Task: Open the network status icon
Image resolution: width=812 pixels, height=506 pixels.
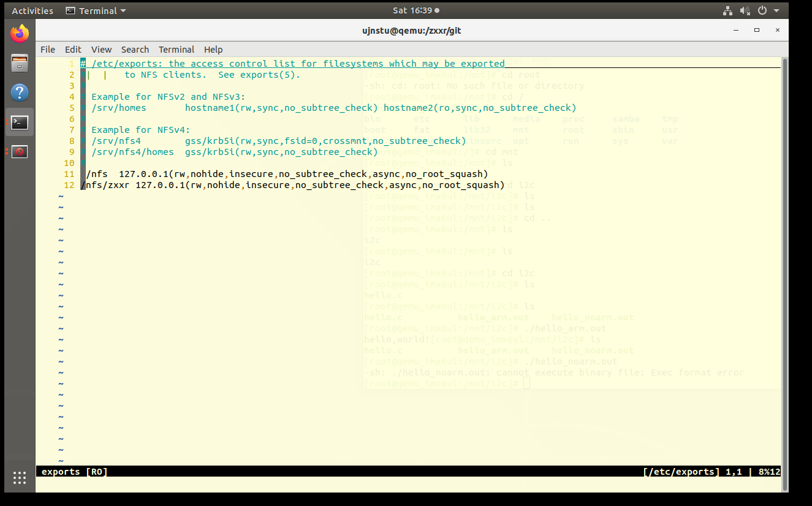Action: (727, 10)
